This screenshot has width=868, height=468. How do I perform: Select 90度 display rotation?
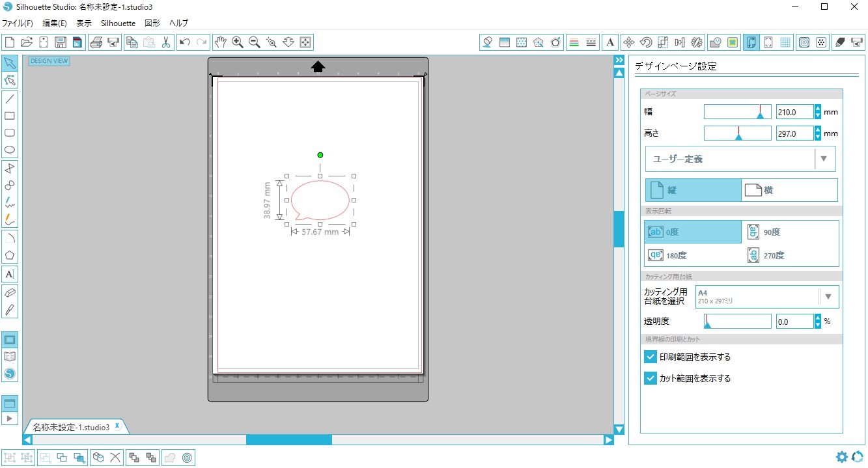click(x=790, y=232)
